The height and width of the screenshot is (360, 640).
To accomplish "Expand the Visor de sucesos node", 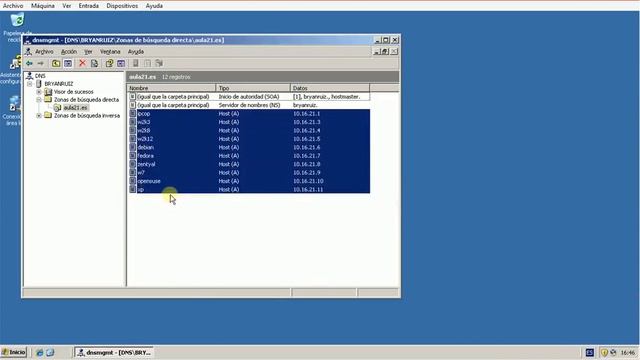I will (x=39, y=92).
